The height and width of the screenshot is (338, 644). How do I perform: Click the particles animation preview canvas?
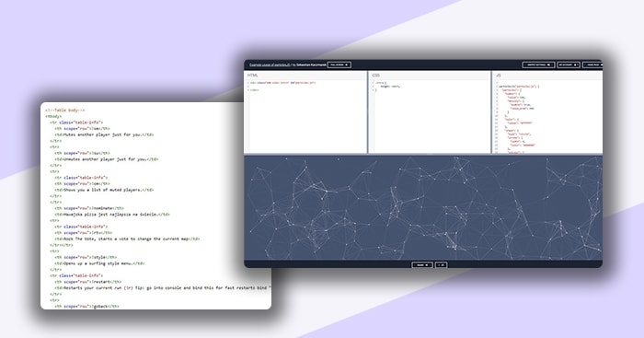pos(423,207)
